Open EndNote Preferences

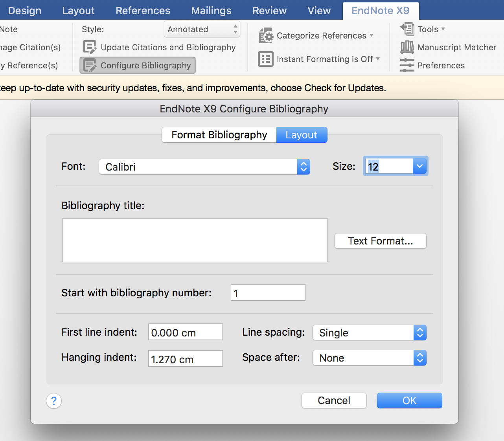(x=407, y=65)
